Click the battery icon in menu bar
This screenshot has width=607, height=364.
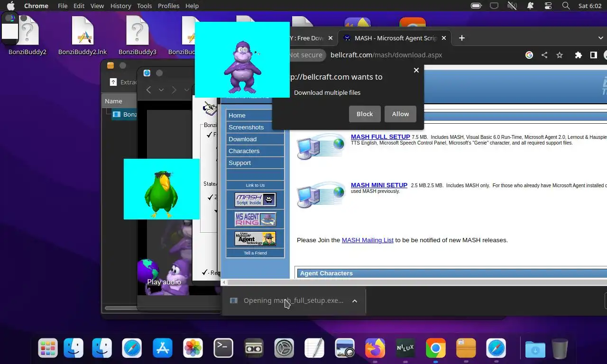[476, 6]
